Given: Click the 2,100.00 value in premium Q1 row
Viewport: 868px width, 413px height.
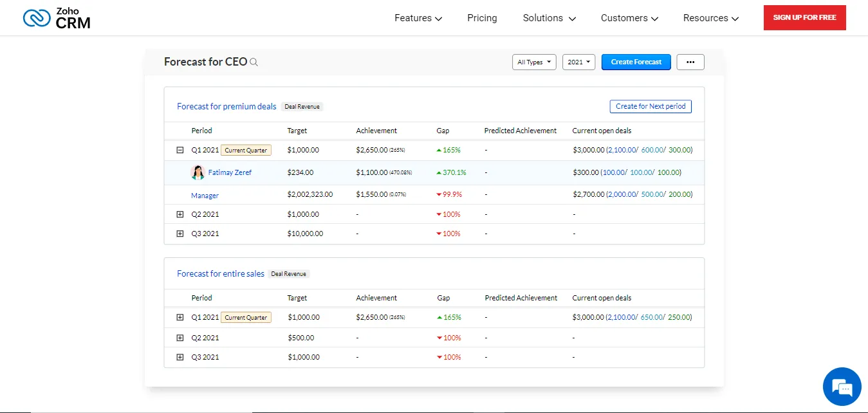Looking at the screenshot, I should pyautogui.click(x=621, y=150).
